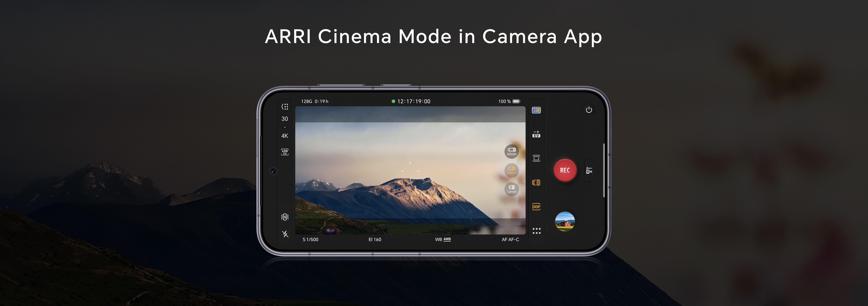Tap the 12:17:19:00 timecode display
The height and width of the screenshot is (306, 868).
pyautogui.click(x=411, y=101)
